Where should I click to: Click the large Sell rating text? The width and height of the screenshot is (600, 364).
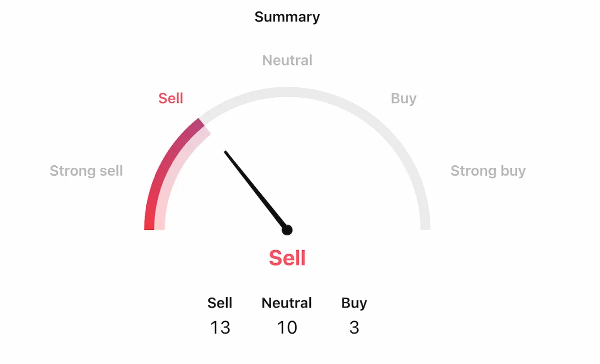tap(287, 258)
